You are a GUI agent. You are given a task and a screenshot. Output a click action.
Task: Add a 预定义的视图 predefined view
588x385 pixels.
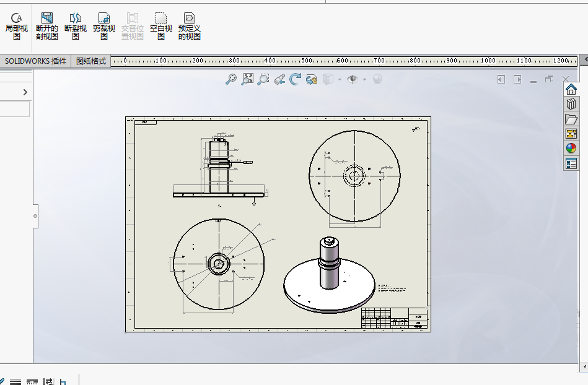click(190, 26)
